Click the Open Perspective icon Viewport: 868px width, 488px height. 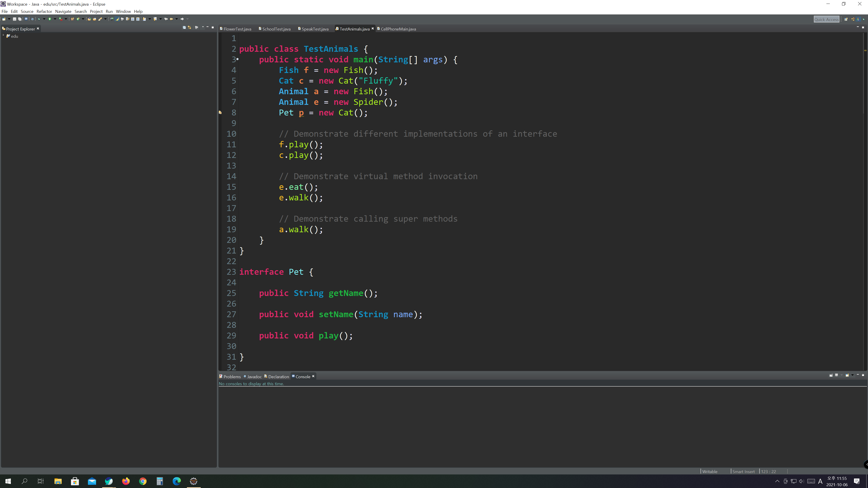pyautogui.click(x=846, y=19)
